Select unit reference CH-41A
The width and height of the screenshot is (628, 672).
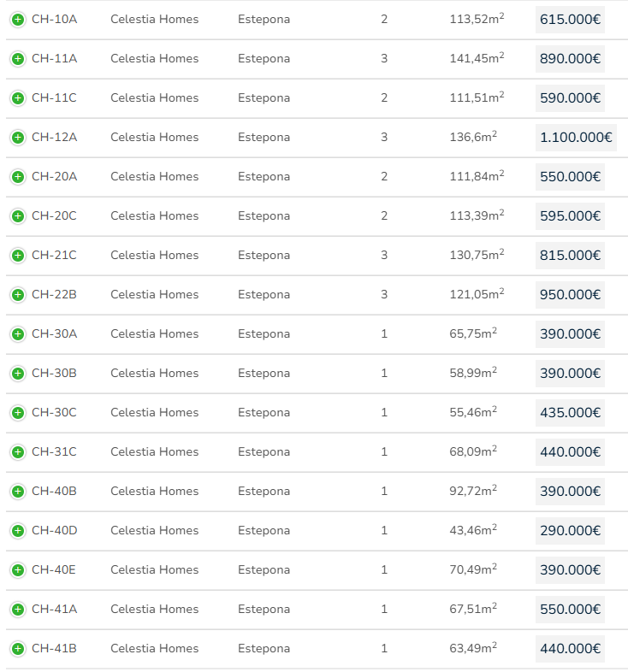[x=54, y=610]
